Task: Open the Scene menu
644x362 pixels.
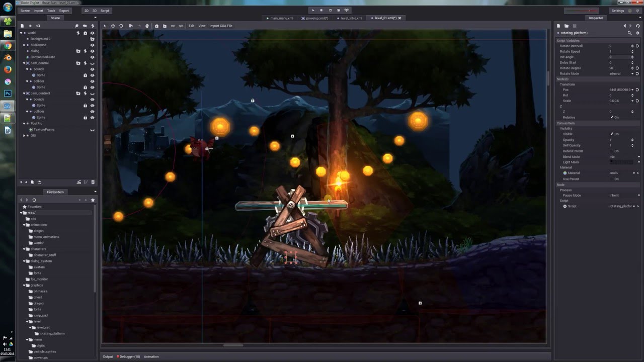Action: (x=25, y=11)
